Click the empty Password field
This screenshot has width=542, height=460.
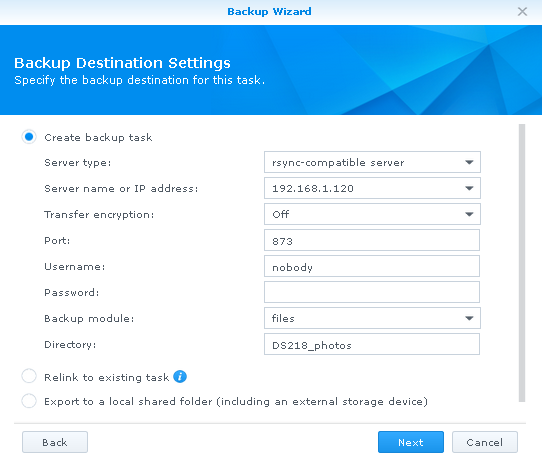[372, 292]
